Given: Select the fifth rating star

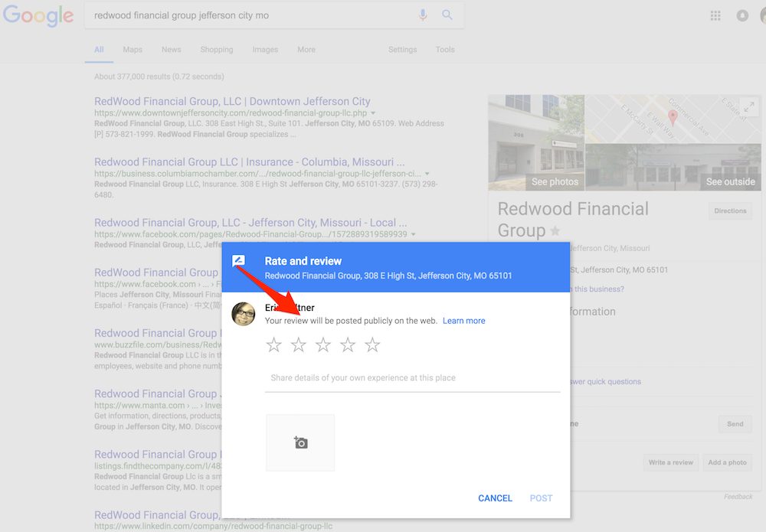Looking at the screenshot, I should 372,345.
